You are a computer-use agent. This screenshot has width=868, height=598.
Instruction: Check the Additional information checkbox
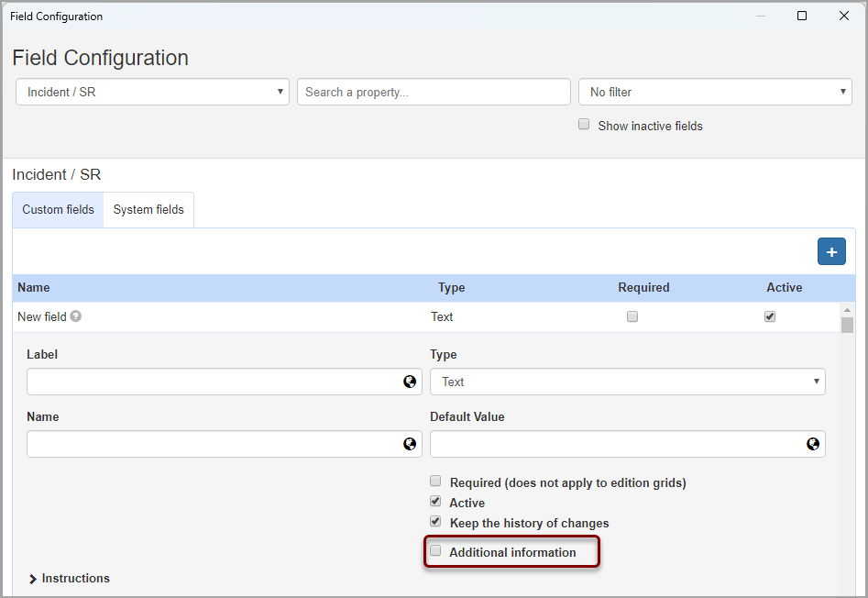436,551
